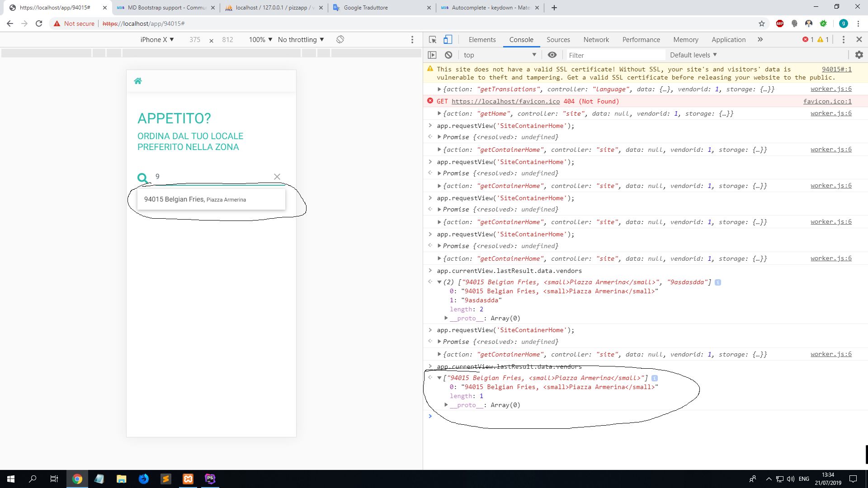Open File Explorer from the taskbar

pos(121,479)
